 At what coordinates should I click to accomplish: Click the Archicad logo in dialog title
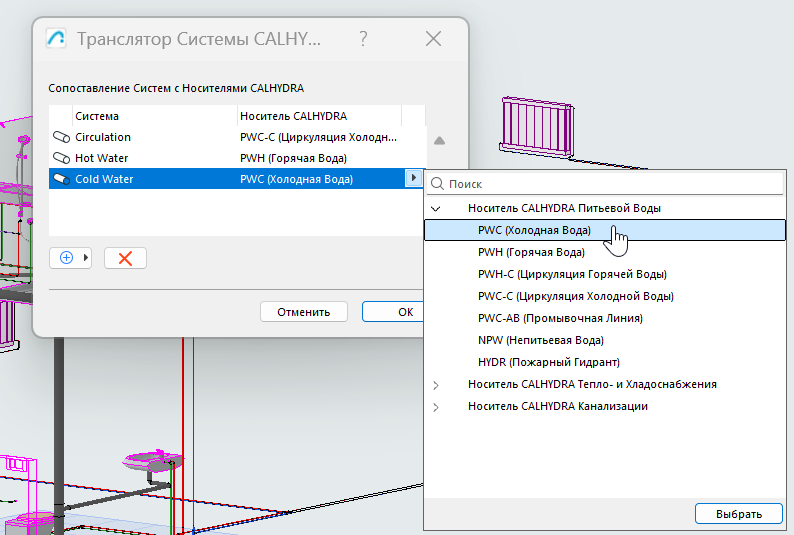point(56,38)
